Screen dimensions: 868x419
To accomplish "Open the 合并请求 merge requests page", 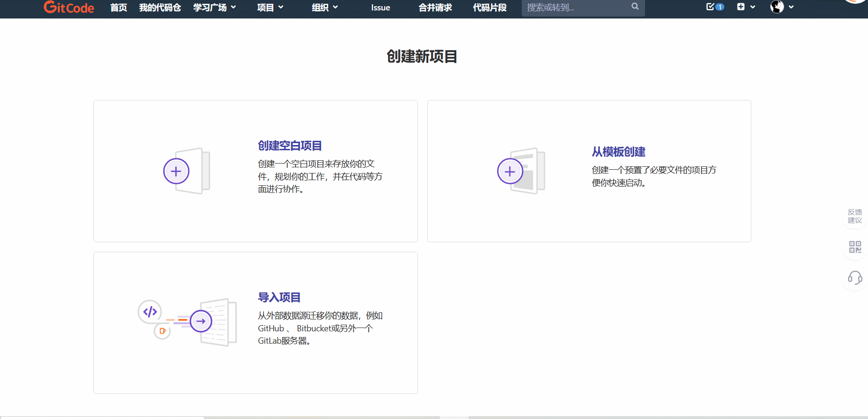I will (x=435, y=8).
